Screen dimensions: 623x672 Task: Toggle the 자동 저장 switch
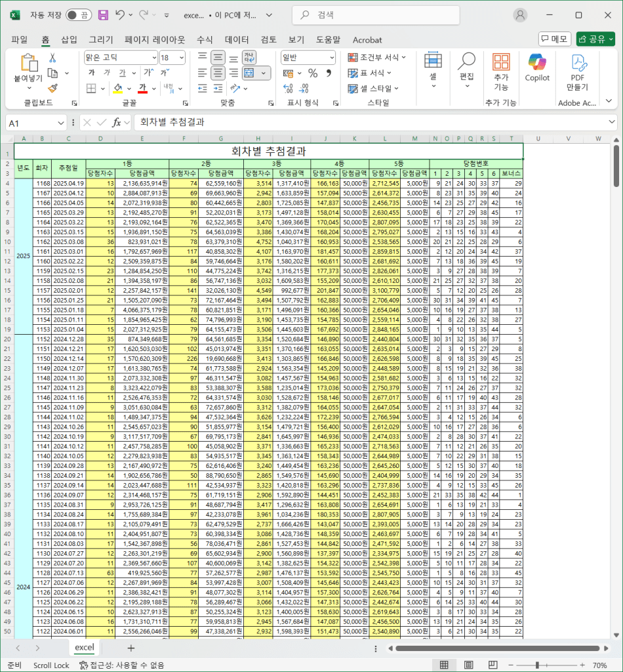[x=79, y=14]
